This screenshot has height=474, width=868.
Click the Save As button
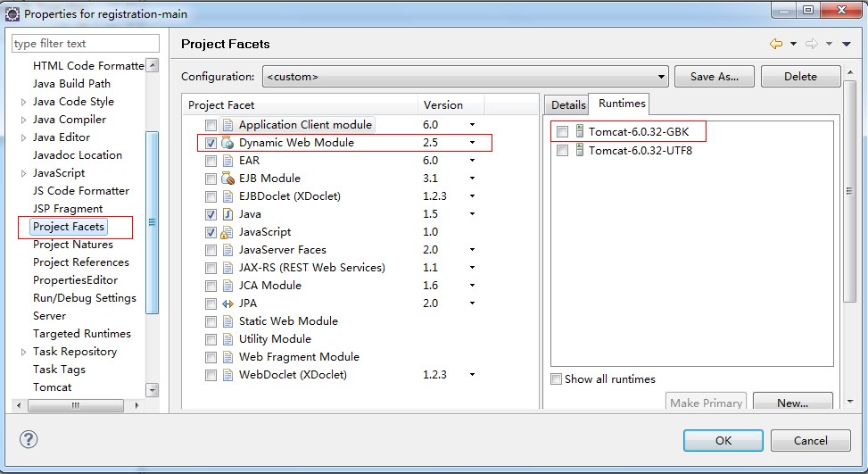coord(714,77)
